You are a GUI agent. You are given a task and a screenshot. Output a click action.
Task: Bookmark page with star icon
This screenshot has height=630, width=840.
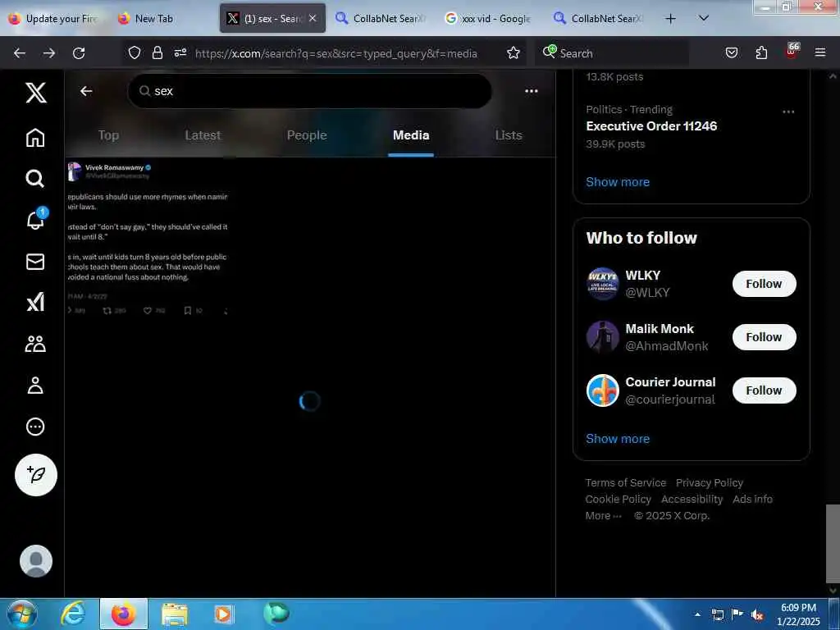(x=514, y=52)
